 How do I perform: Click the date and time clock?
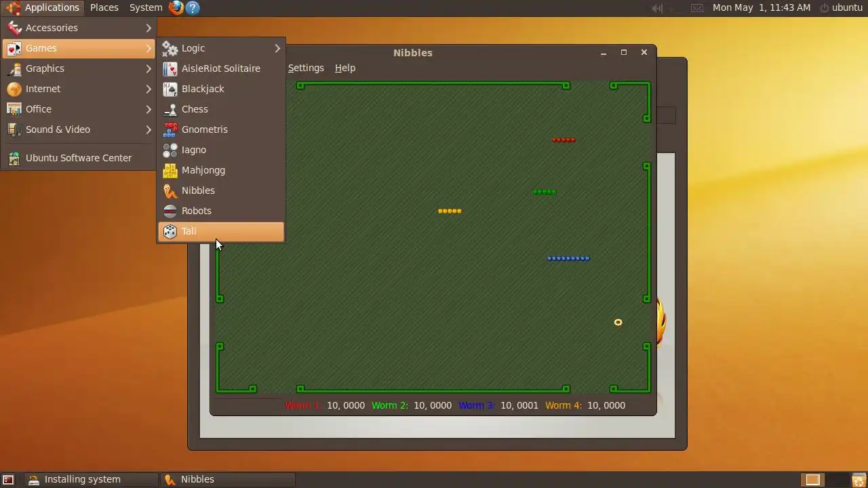(x=762, y=7)
